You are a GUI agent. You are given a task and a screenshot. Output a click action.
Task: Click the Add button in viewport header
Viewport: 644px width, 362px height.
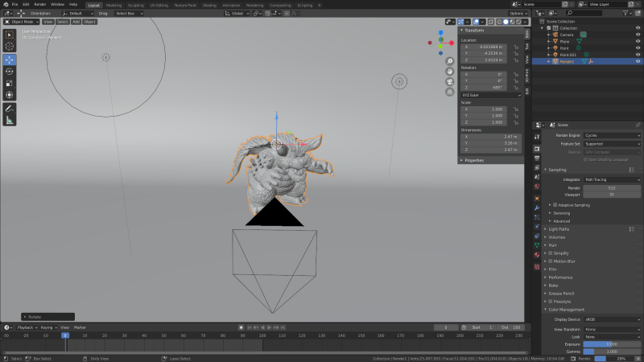click(76, 22)
